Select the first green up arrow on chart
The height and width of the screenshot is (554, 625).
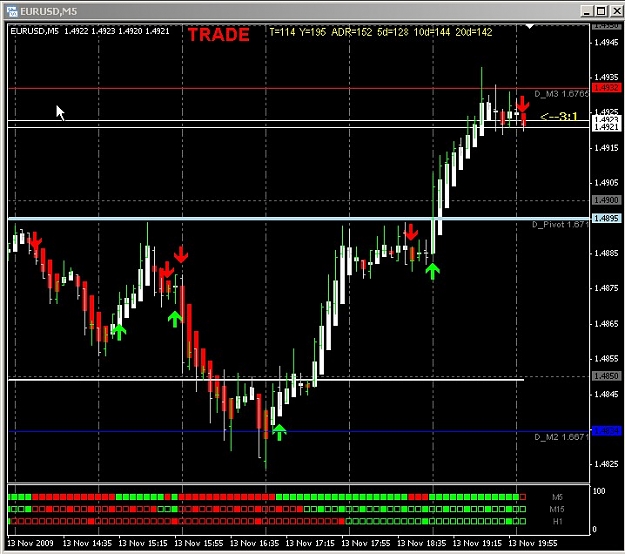118,332
